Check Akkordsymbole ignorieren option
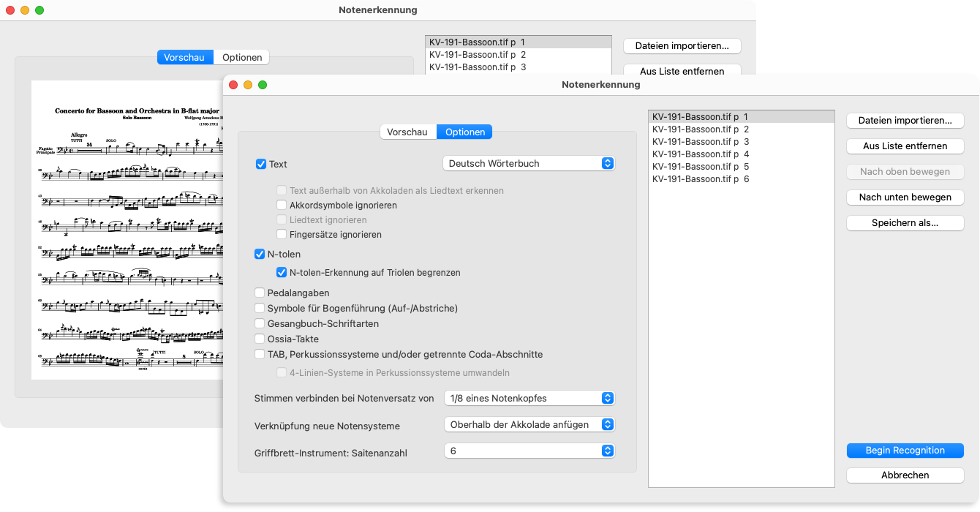 [282, 206]
